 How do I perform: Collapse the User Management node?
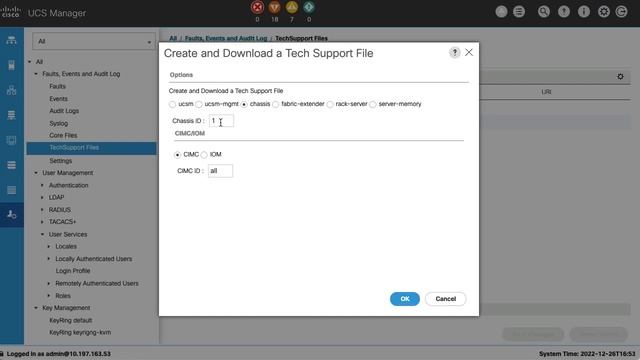pyautogui.click(x=36, y=173)
